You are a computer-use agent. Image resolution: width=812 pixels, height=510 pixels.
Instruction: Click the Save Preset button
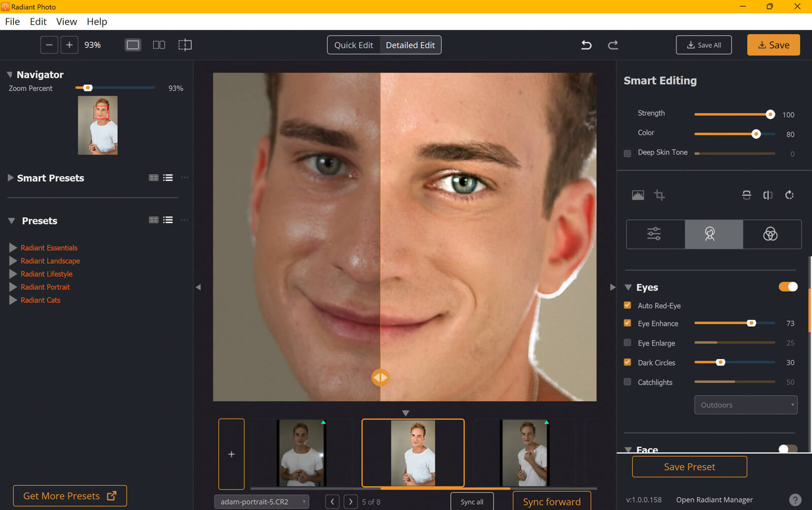point(689,467)
